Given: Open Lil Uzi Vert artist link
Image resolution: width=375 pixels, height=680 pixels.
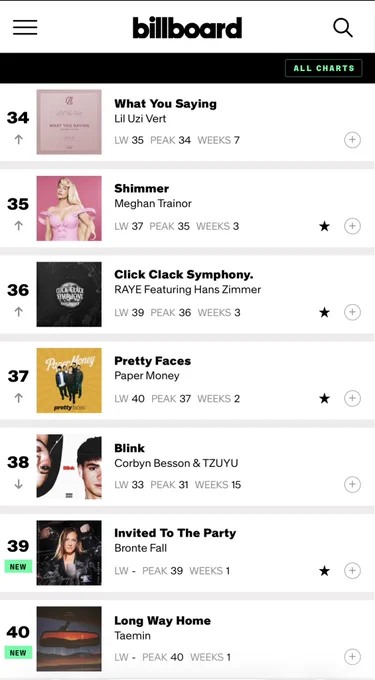Looking at the screenshot, I should click(x=140, y=118).
